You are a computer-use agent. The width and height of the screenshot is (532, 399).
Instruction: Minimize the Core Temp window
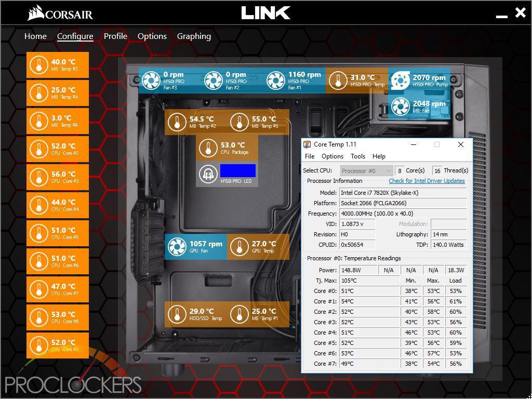[413, 145]
